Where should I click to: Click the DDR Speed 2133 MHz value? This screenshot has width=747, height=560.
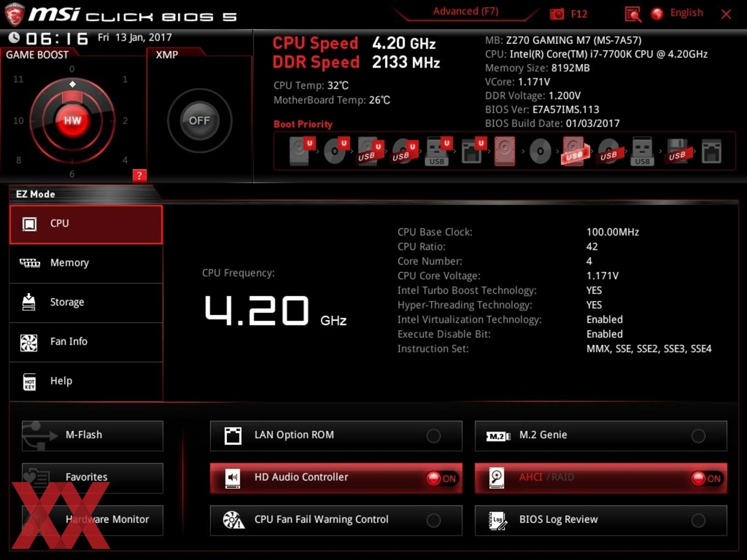[406, 62]
